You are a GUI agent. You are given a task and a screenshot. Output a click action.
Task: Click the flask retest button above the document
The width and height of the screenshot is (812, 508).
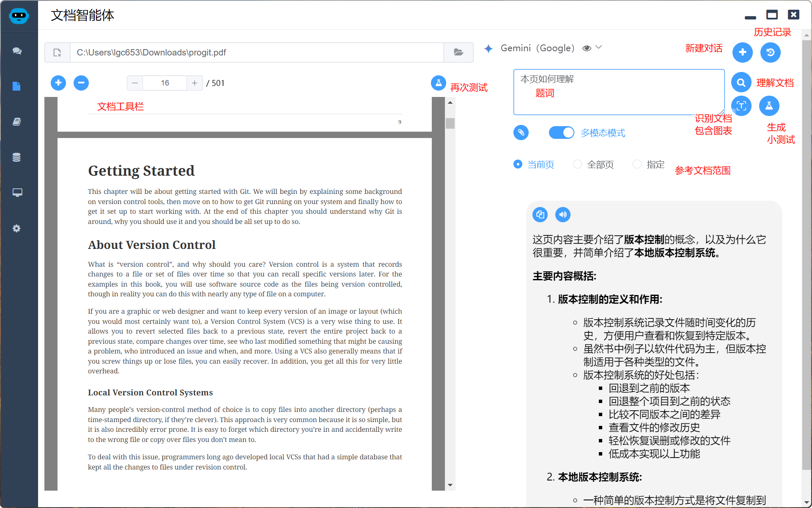[439, 83]
